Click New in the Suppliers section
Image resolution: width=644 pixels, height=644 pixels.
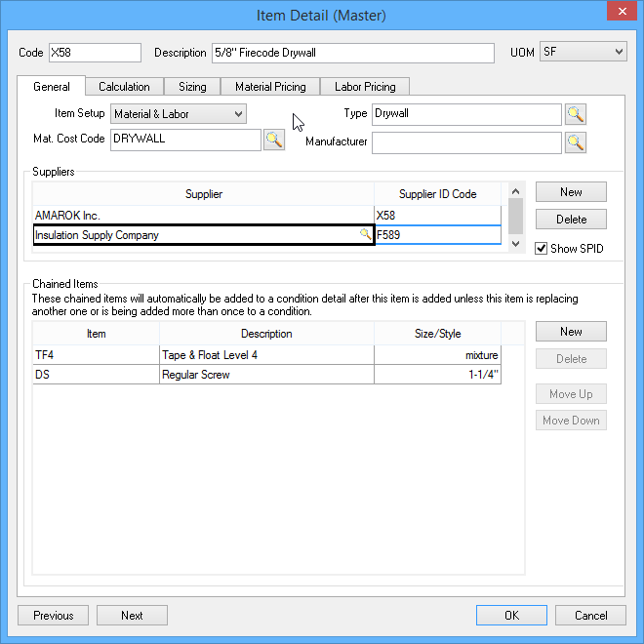coord(571,192)
